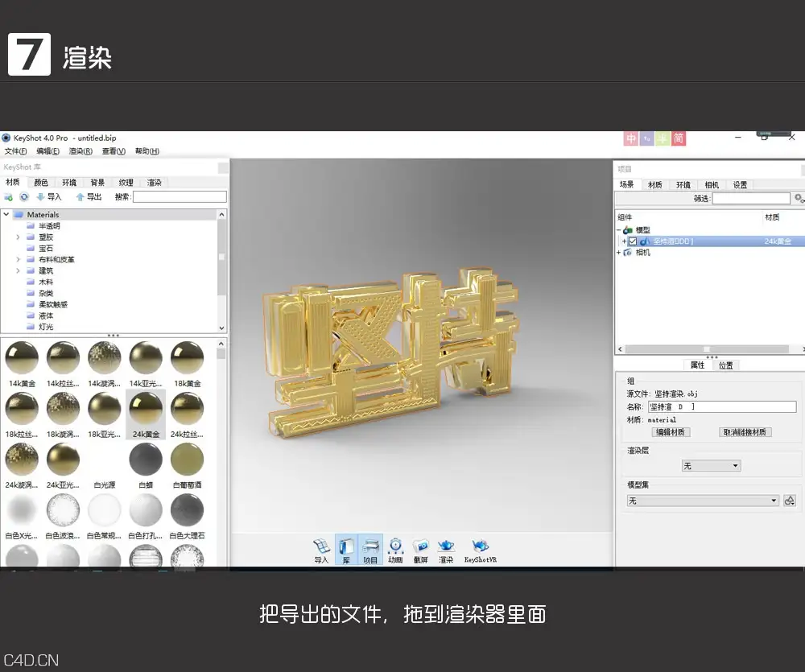
Task: Open the 编辑(E) menu
Action: coord(47,151)
